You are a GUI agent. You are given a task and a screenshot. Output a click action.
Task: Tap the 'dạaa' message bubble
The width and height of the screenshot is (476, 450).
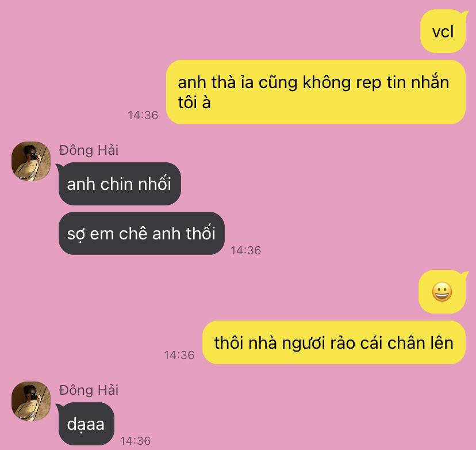(x=86, y=424)
